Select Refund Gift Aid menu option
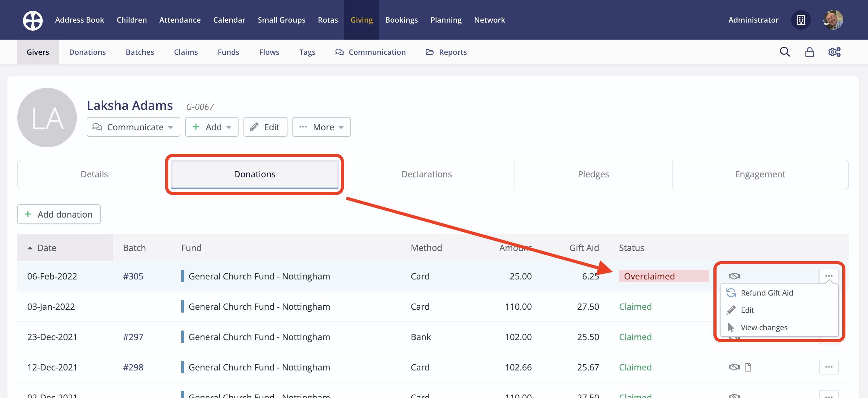The image size is (868, 398). pos(767,292)
